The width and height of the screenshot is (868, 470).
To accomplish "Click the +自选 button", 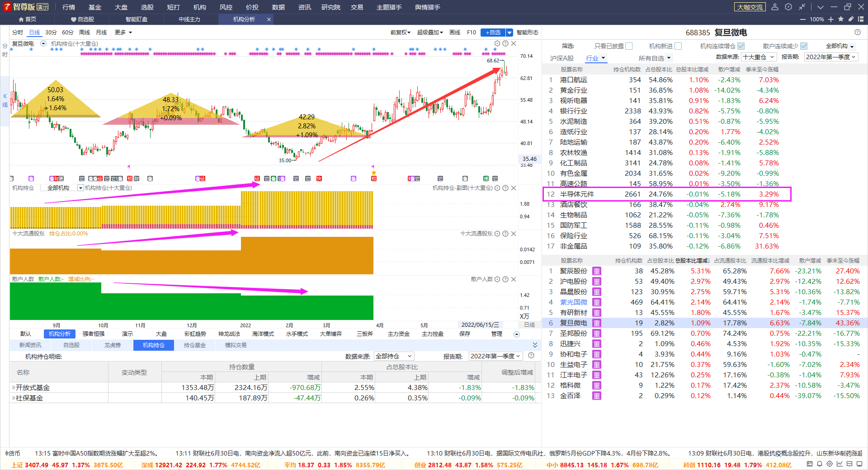I will (493, 33).
